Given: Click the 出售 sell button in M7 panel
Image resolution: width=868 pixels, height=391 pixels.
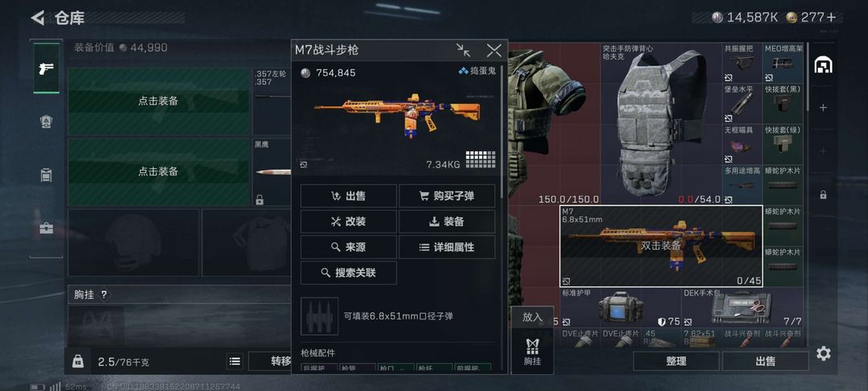Looking at the screenshot, I should point(348,196).
